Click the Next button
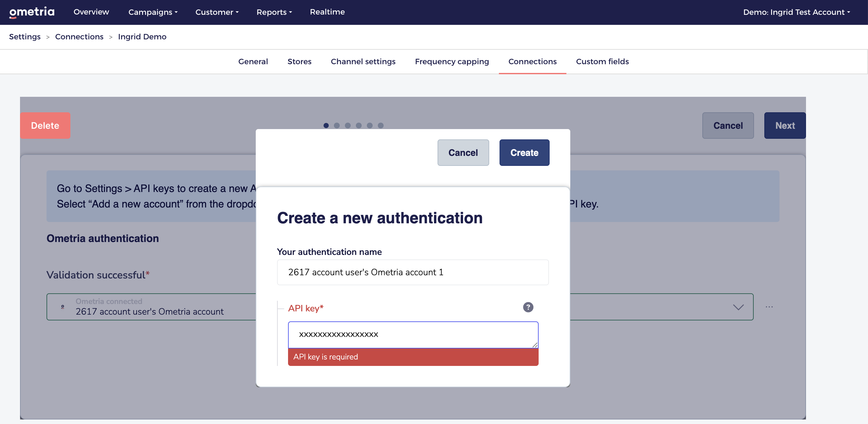The width and height of the screenshot is (868, 424). point(785,125)
